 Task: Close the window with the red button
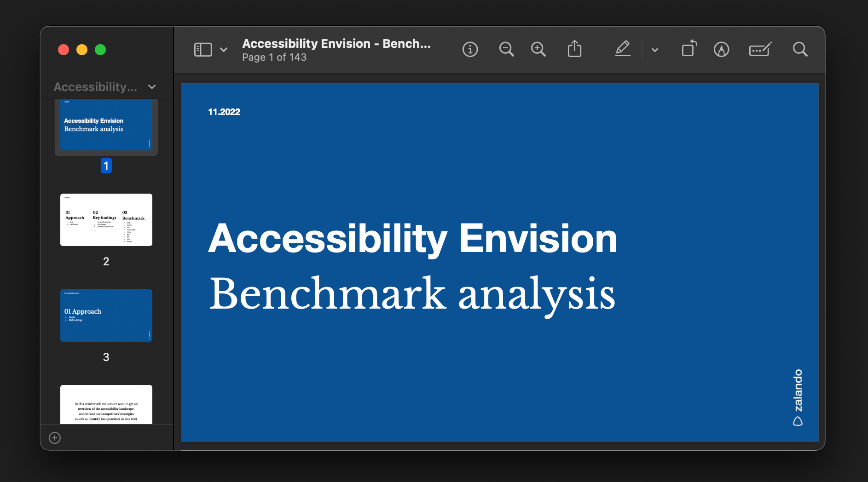pos(64,50)
